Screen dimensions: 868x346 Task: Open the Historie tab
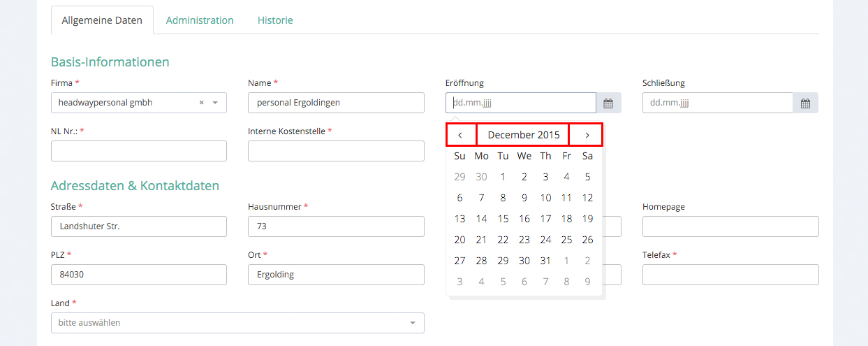(275, 20)
